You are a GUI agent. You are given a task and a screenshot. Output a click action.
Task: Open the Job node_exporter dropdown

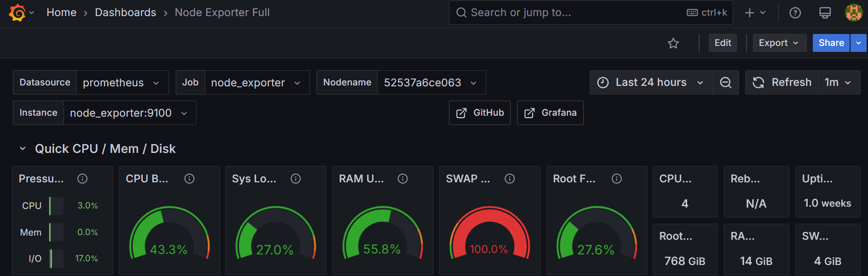(x=257, y=83)
